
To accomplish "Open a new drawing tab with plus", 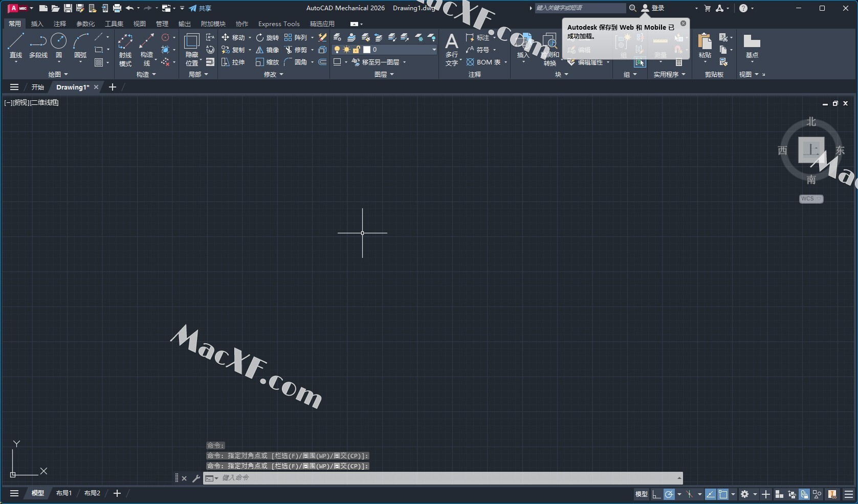I will pyautogui.click(x=113, y=87).
